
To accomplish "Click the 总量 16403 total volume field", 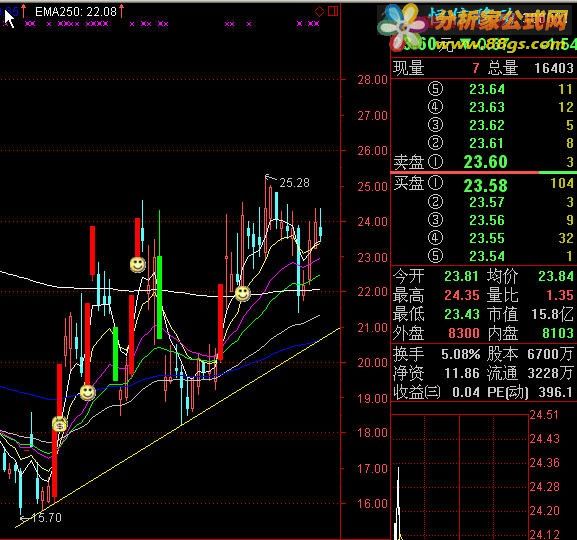I will pyautogui.click(x=531, y=68).
